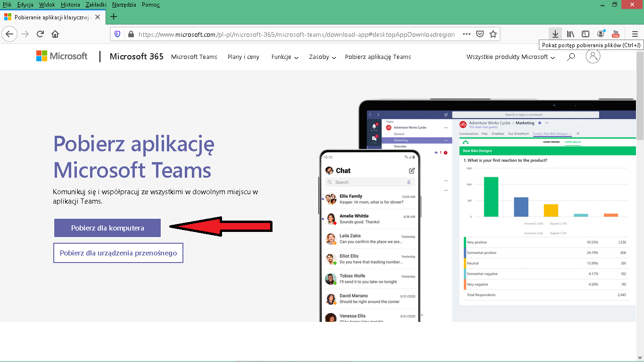Click the Microsoft logo

pos(62,56)
